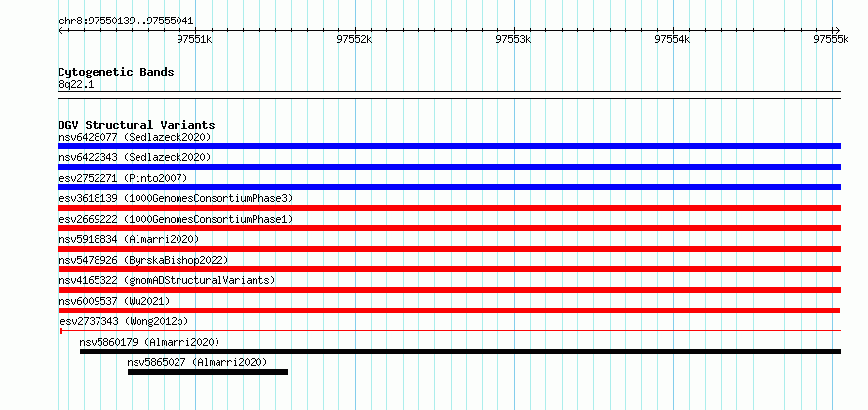The width and height of the screenshot is (868, 410).
Task: Click the 97553k ruler label
Action: pos(514,39)
